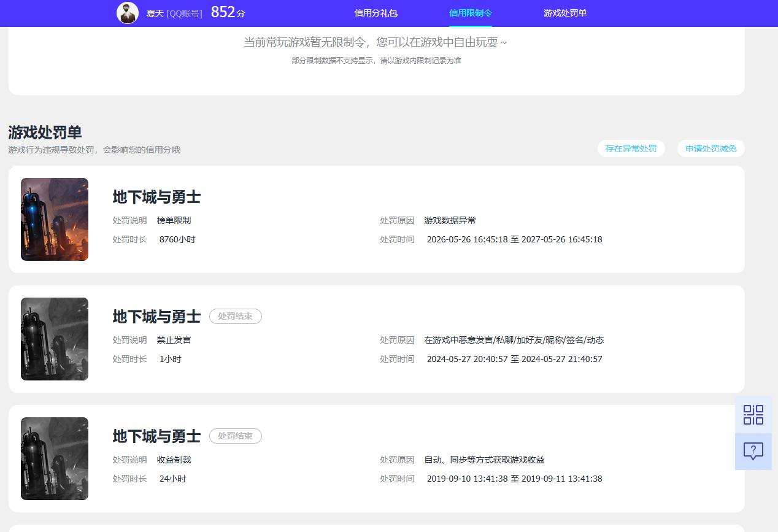Click the 自动、同步等方式获取游戏收益 reason
Image resolution: width=778 pixels, height=532 pixels.
pyautogui.click(x=484, y=460)
